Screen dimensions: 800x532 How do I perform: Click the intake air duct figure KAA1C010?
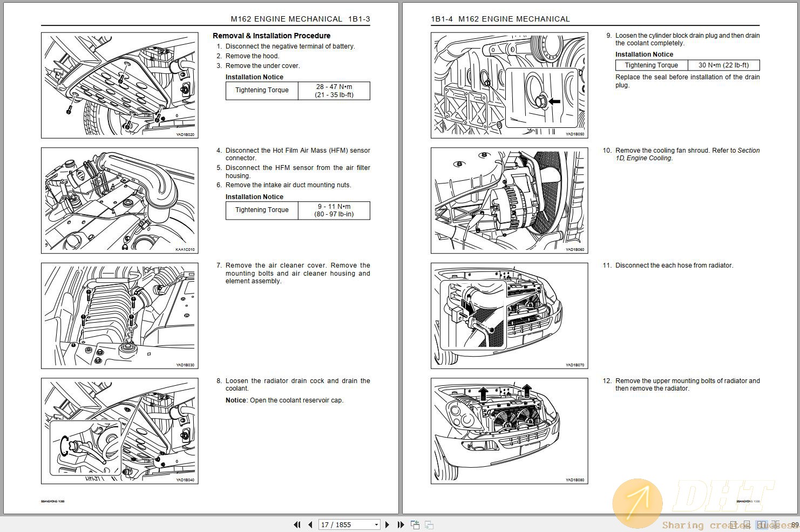coord(120,200)
